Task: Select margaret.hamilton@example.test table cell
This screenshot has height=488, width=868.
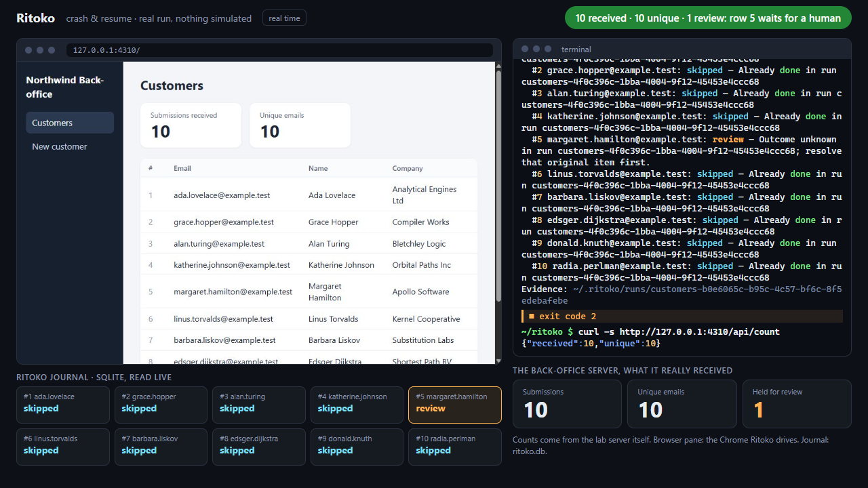Action: click(x=233, y=292)
